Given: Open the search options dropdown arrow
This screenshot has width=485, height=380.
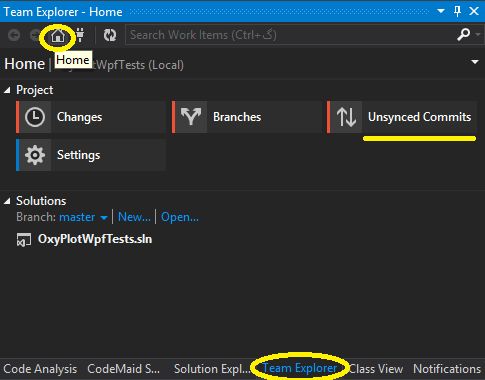Looking at the screenshot, I should tap(478, 34).
